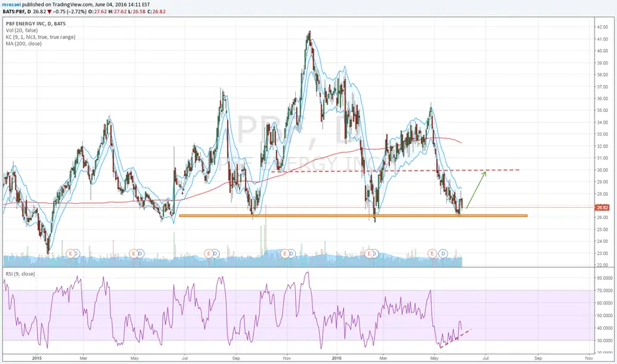Click the February 2015 earnings E marker
Screen dimensions: 617x364
(x=71, y=253)
